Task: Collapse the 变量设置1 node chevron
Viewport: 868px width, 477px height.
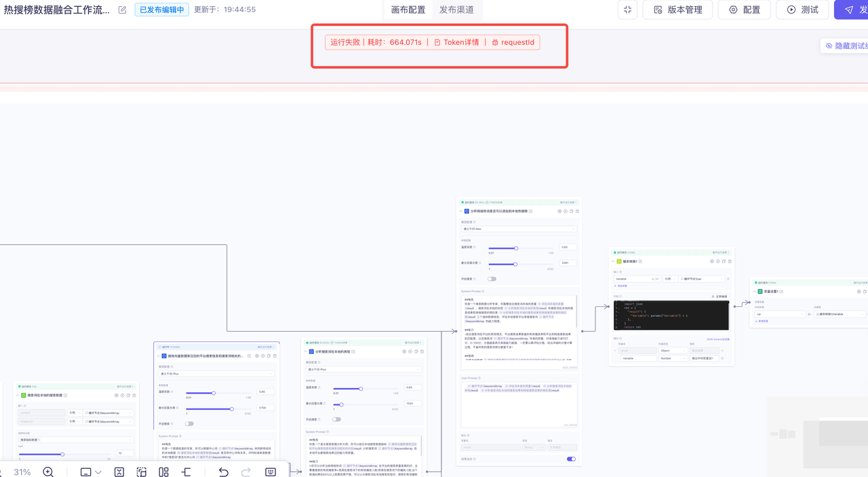Action: [753, 291]
